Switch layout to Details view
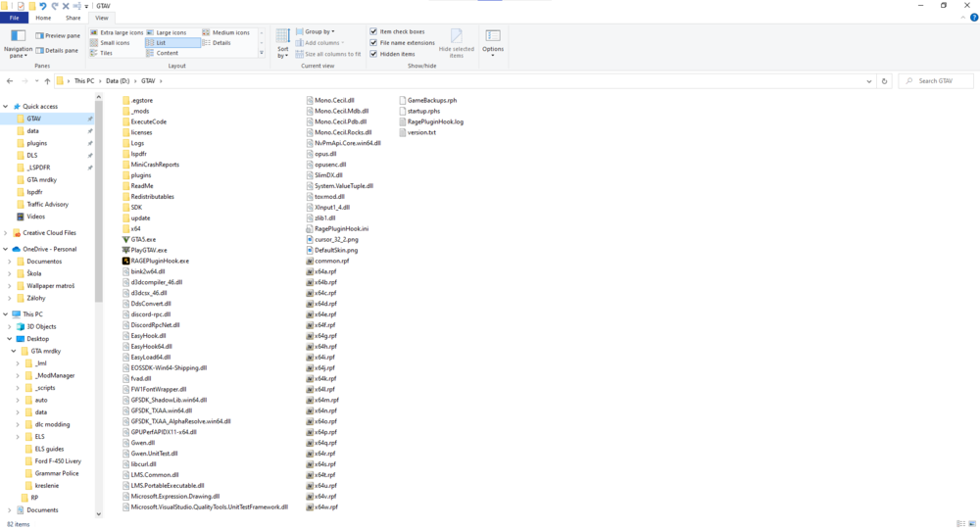The height and width of the screenshot is (530, 980). coord(217,43)
